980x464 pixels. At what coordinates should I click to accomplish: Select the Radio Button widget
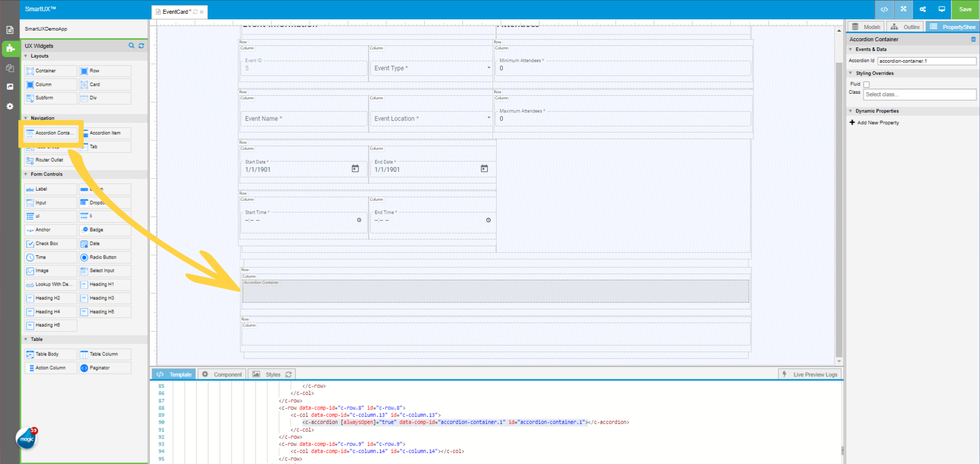(104, 257)
